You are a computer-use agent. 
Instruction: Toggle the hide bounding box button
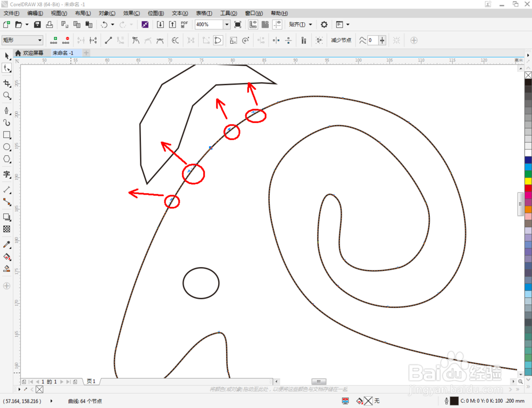[396, 40]
